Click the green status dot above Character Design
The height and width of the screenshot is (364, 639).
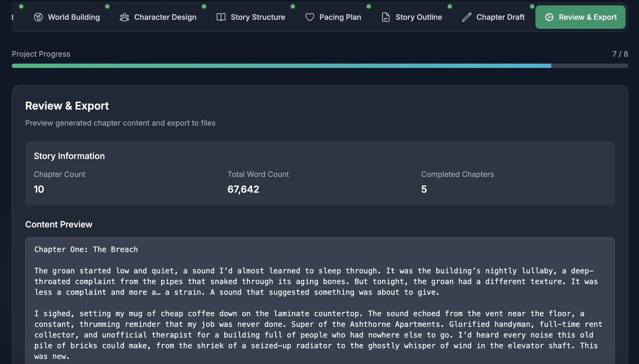[204, 6]
